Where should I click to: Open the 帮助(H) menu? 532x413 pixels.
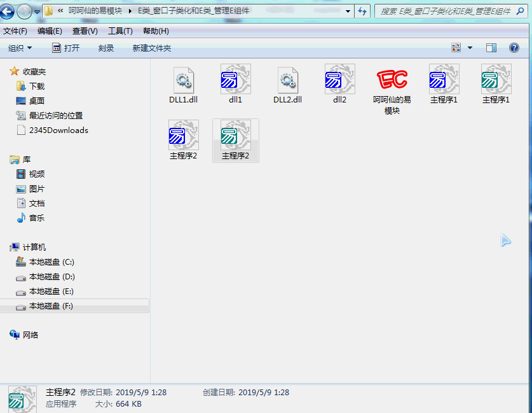[x=156, y=31]
